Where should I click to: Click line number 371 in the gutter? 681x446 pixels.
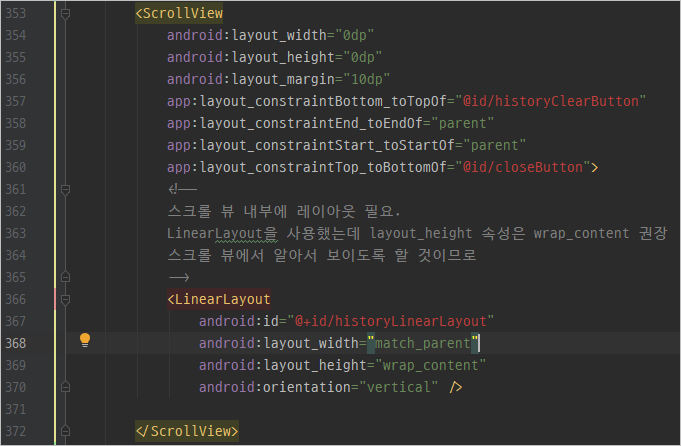tap(16, 409)
